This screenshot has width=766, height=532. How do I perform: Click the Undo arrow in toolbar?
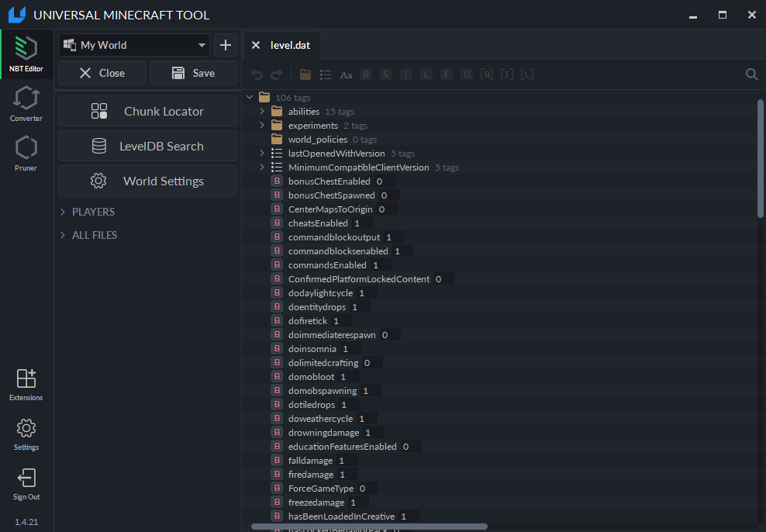click(x=257, y=74)
